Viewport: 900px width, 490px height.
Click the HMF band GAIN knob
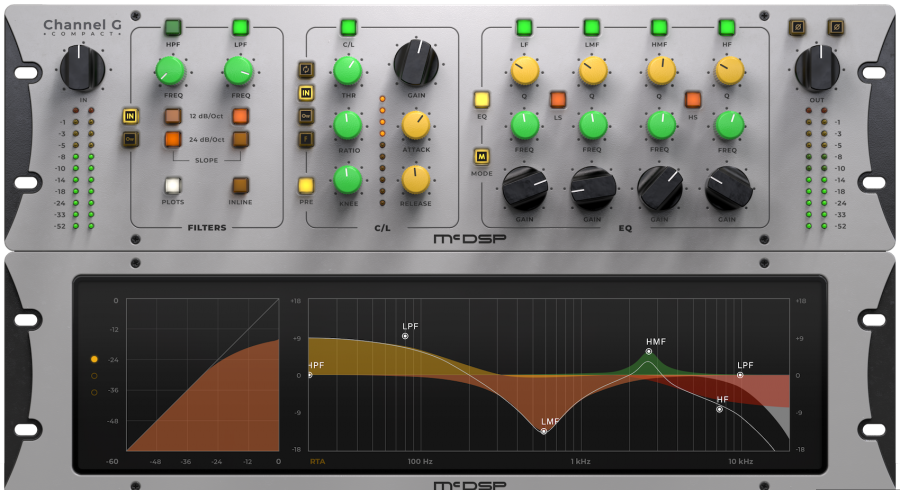pyautogui.click(x=660, y=188)
